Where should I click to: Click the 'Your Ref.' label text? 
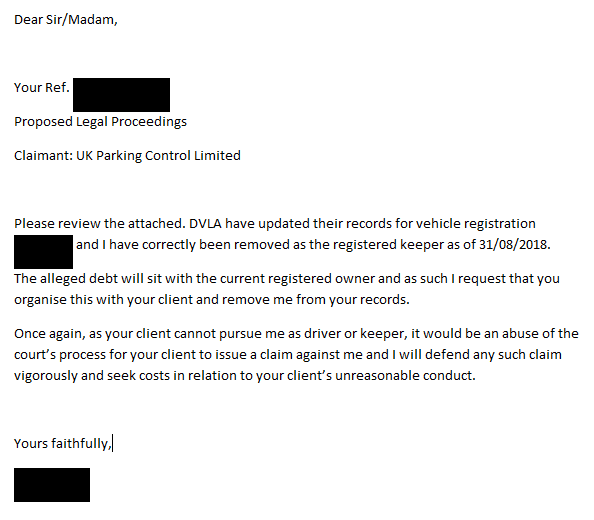pos(42,87)
